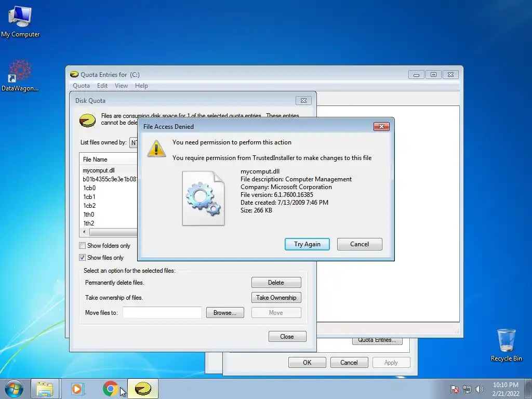
Task: Maximize the Quota Entries window
Action: [433, 75]
